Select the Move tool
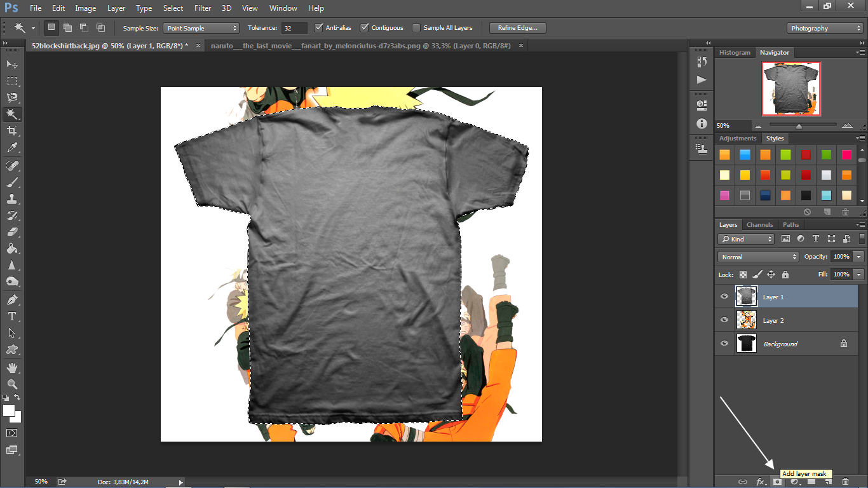Image resolution: width=868 pixels, height=488 pixels. (12, 64)
